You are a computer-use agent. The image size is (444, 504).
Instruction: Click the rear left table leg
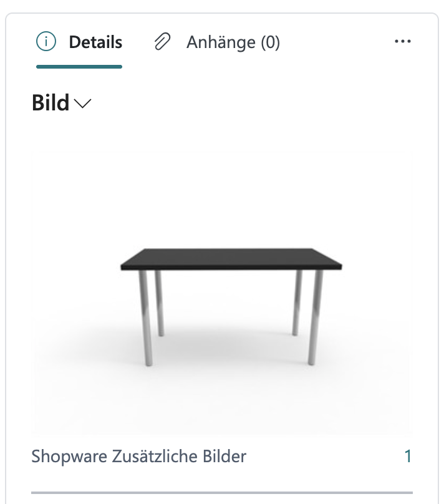click(x=160, y=304)
